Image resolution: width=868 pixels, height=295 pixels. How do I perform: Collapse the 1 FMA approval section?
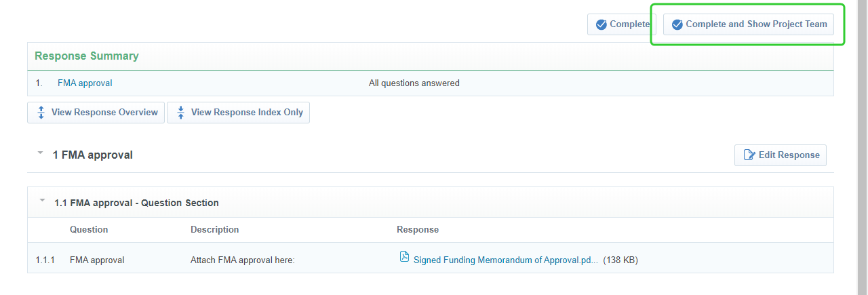click(41, 153)
